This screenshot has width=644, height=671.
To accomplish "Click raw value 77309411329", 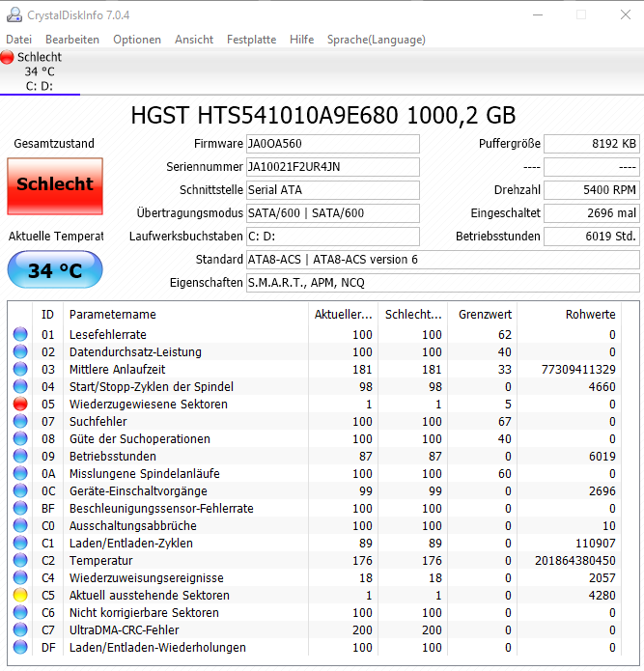I will tap(578, 370).
